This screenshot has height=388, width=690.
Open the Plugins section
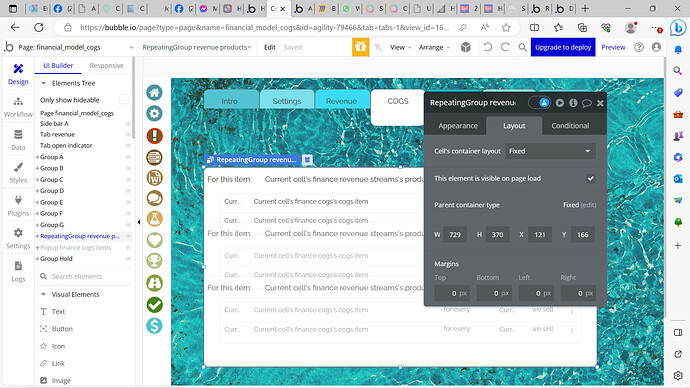pyautogui.click(x=18, y=205)
